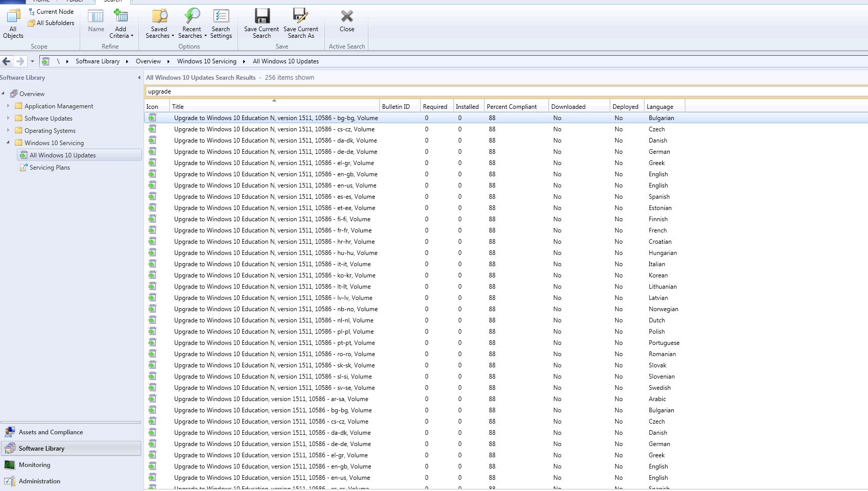
Task: Select All Subfolders scope option
Action: tap(51, 22)
